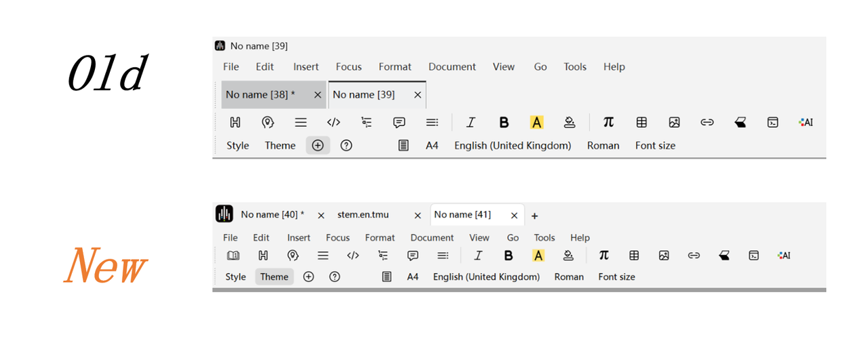Click the image insert icon in Old toolbar
Viewport: 868px width, 341px height.
[674, 123]
